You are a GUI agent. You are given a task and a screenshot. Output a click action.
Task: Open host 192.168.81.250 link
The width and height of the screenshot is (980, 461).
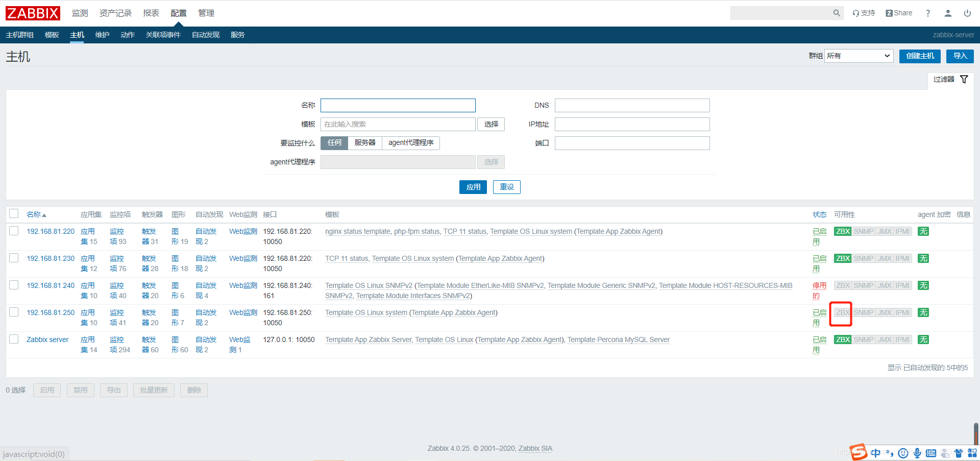click(x=51, y=312)
